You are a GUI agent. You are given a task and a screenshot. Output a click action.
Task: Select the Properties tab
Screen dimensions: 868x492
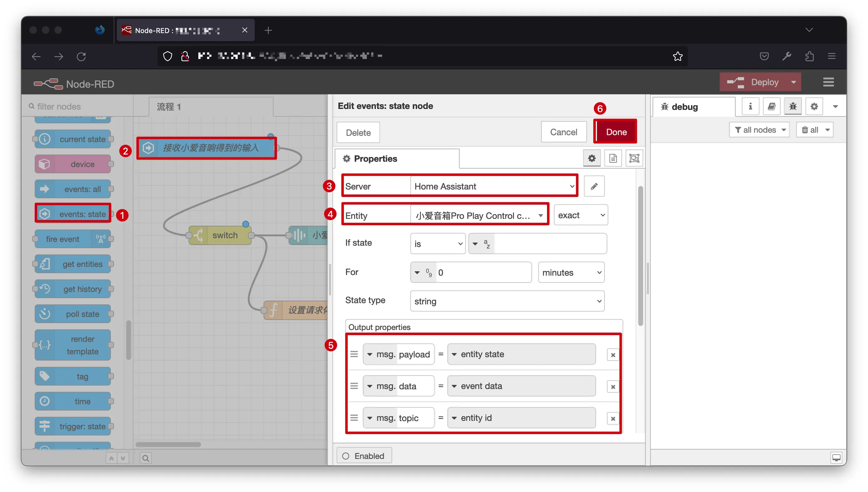[x=397, y=159]
